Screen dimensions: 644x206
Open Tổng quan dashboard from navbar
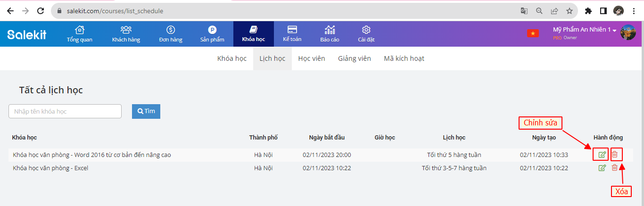[x=80, y=34]
